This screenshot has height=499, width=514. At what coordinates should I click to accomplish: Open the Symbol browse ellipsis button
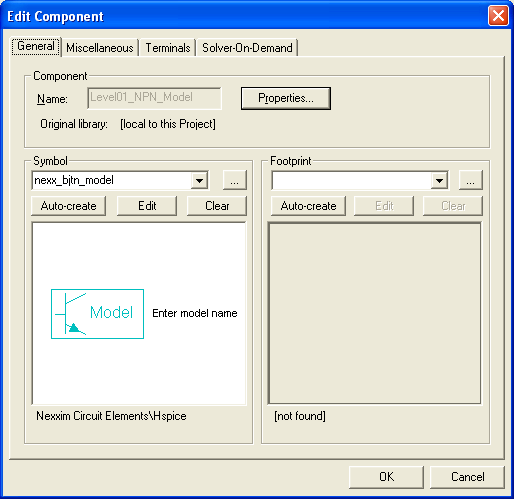coord(235,180)
